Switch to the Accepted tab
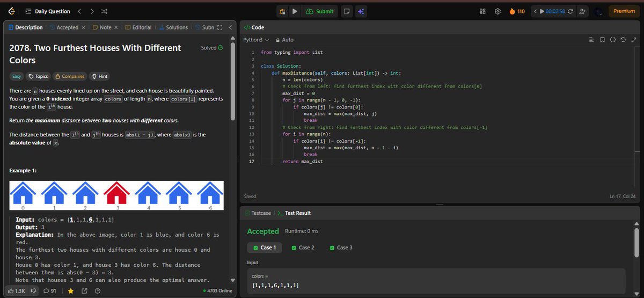 coord(64,27)
